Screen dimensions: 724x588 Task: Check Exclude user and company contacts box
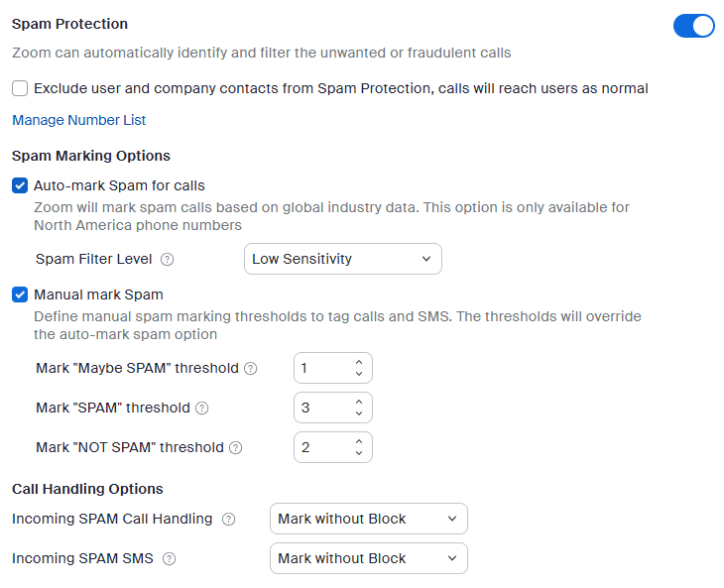pos(20,88)
